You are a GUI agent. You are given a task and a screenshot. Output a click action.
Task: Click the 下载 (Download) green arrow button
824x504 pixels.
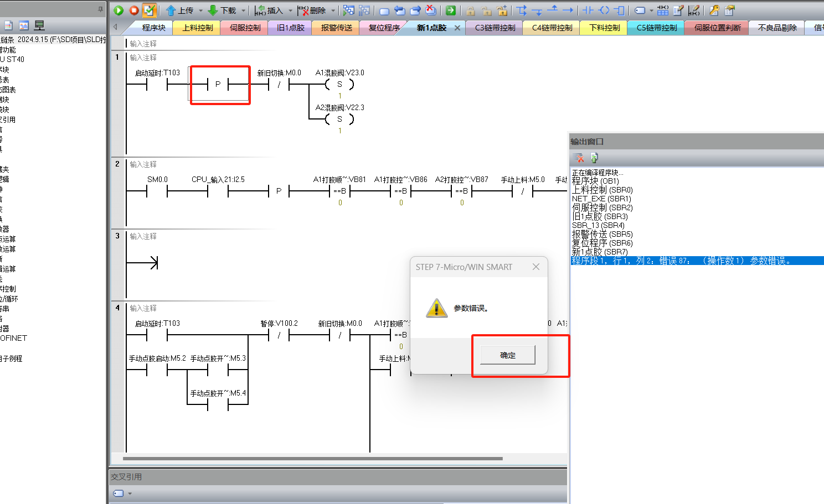point(222,11)
